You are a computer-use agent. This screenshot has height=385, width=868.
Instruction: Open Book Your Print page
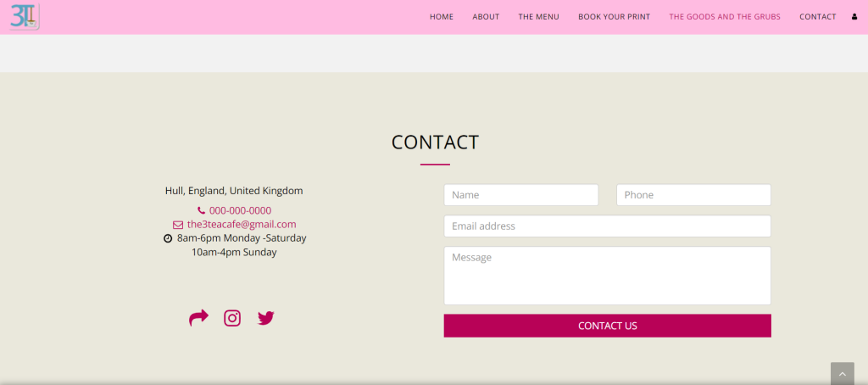[614, 17]
